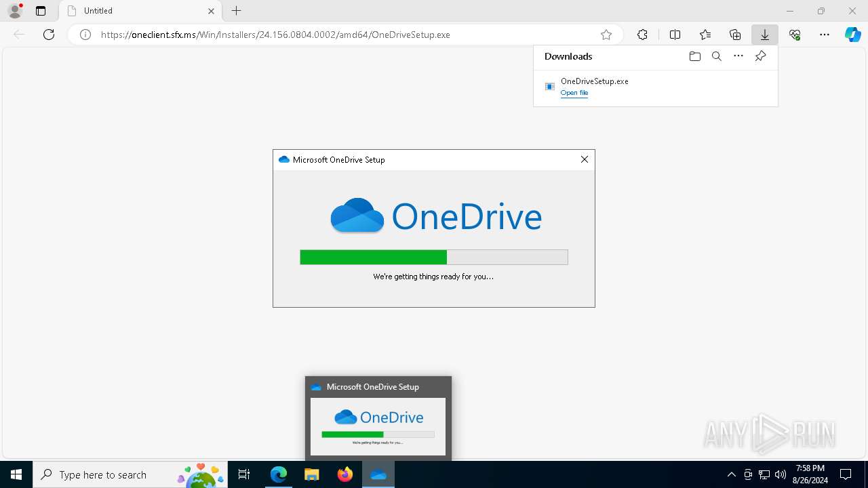Click the OneDriveSetup.exe download entry

pos(656,87)
